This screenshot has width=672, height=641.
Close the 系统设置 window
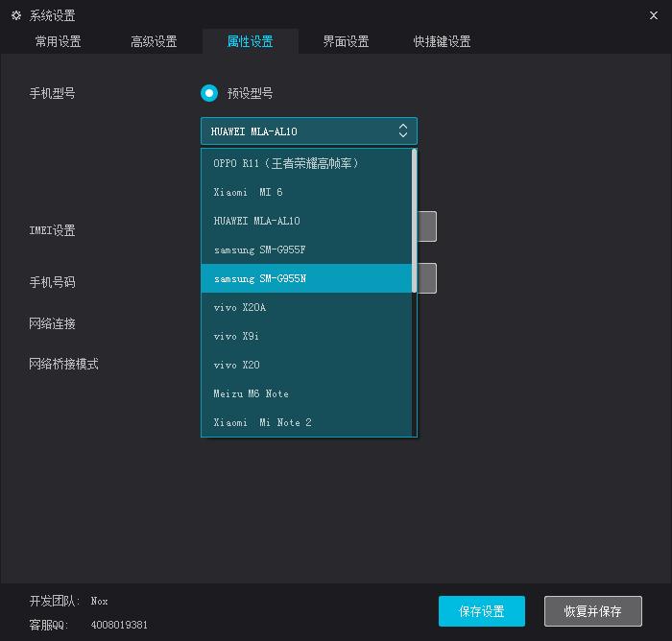[x=653, y=16]
